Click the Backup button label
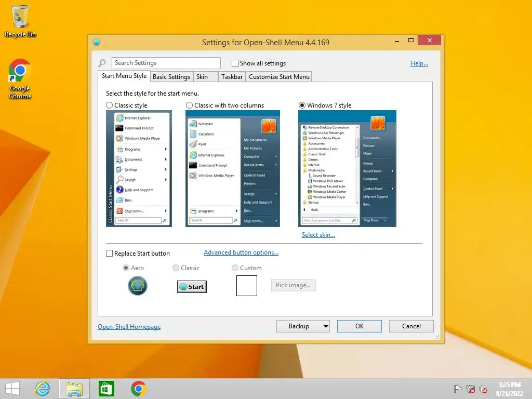 (299, 326)
